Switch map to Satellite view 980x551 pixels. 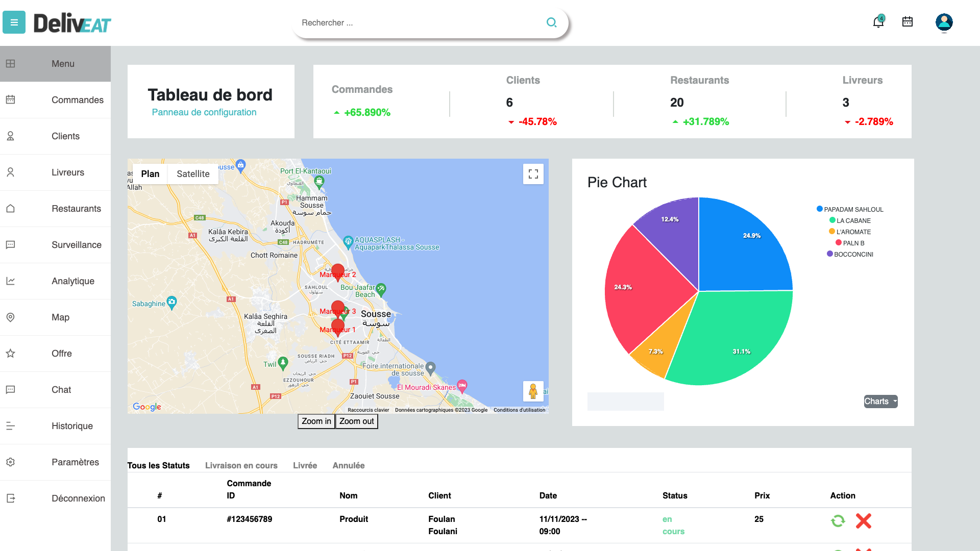coord(193,174)
